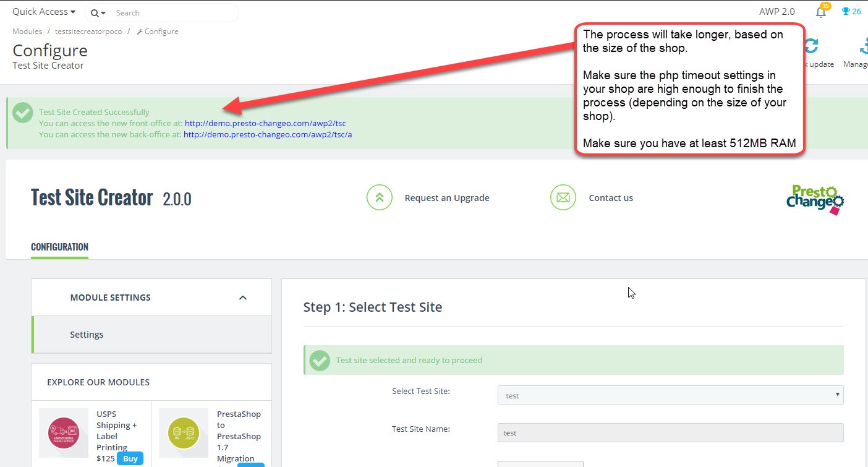Click USPS Shipping + Label Printing title

tap(117, 431)
